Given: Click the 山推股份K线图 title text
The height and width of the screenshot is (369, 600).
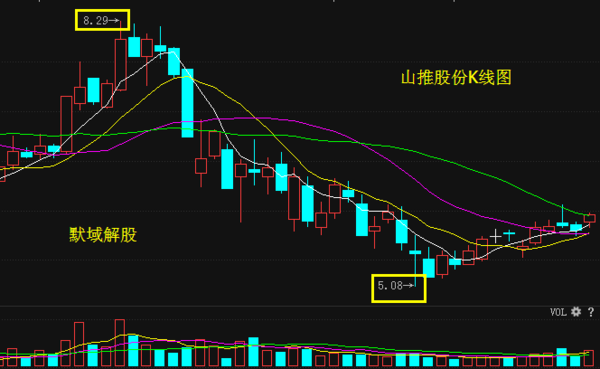Looking at the screenshot, I should coord(456,78).
